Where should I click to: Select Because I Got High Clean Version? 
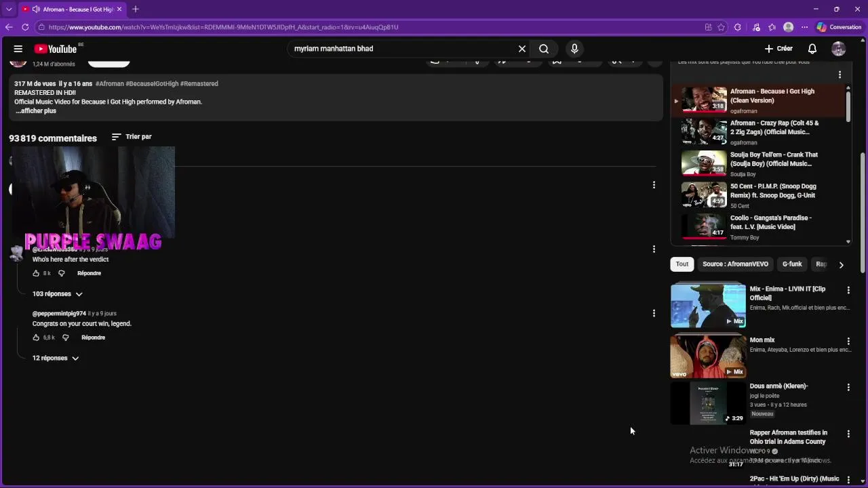757,100
